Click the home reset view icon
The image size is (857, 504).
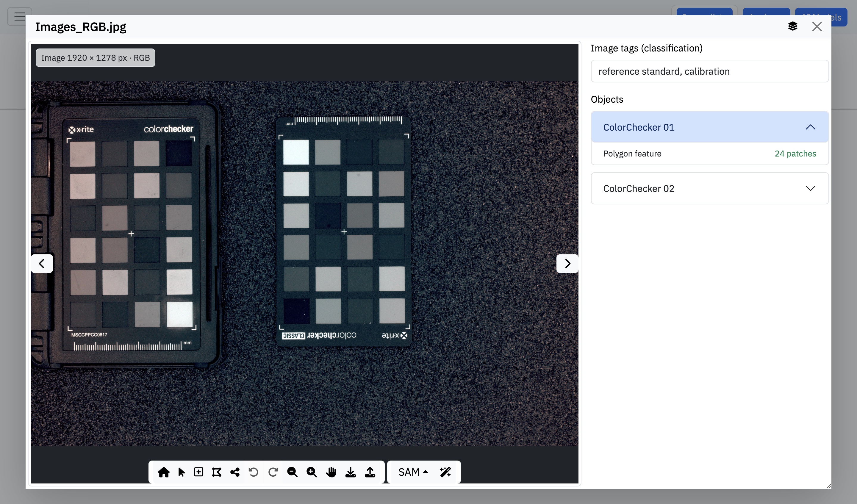coord(164,472)
